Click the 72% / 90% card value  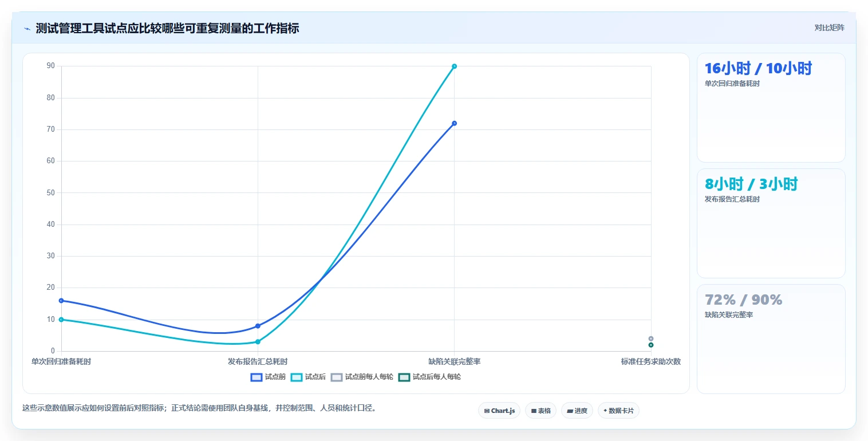pyautogui.click(x=743, y=300)
